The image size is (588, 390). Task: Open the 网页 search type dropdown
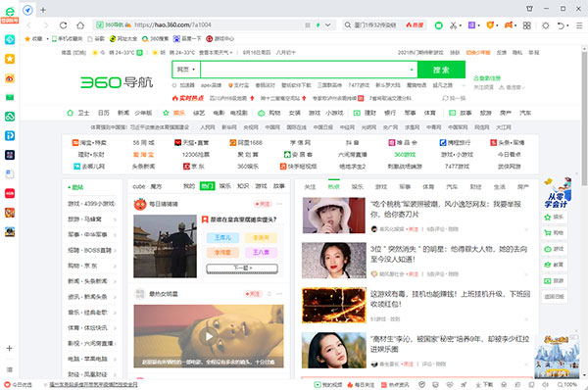coord(186,70)
